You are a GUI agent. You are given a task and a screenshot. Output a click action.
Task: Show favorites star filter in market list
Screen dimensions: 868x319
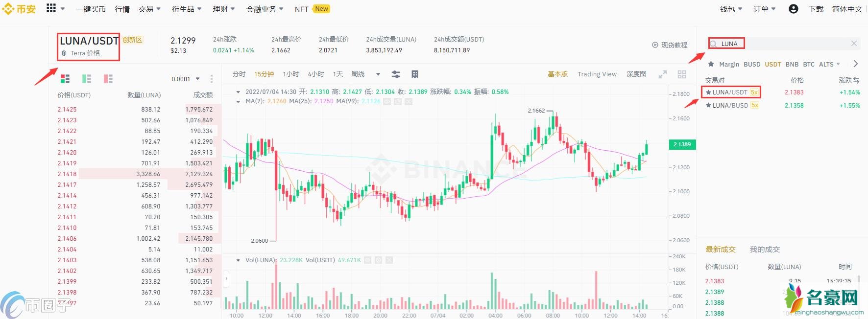point(711,64)
